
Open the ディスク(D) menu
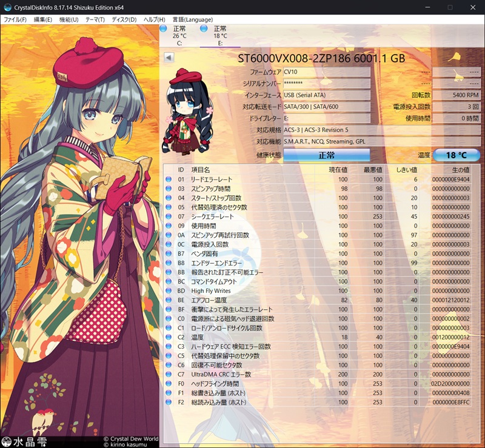click(x=124, y=19)
